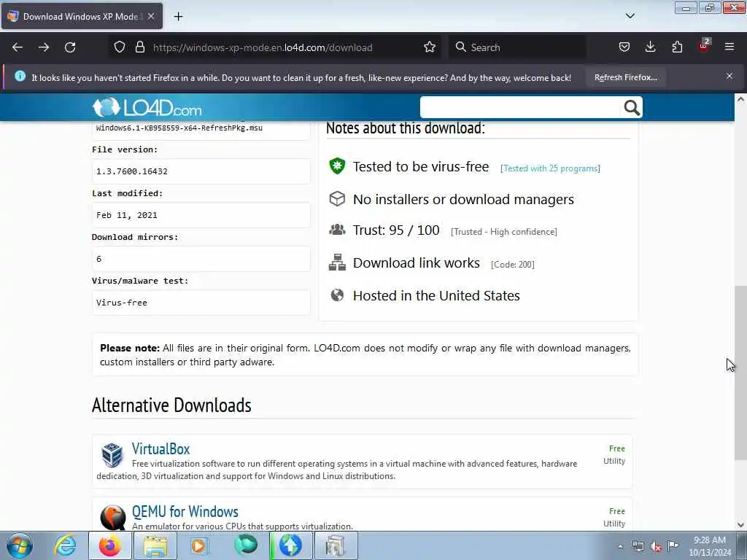Click the taskbar clock 9:28 AM
The height and width of the screenshot is (560, 747).
click(x=710, y=546)
